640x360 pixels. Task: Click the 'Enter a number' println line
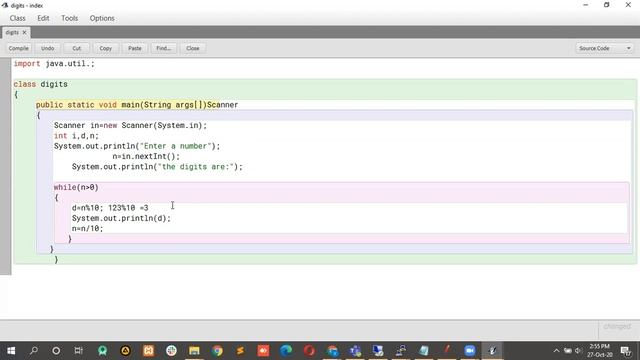point(137,146)
